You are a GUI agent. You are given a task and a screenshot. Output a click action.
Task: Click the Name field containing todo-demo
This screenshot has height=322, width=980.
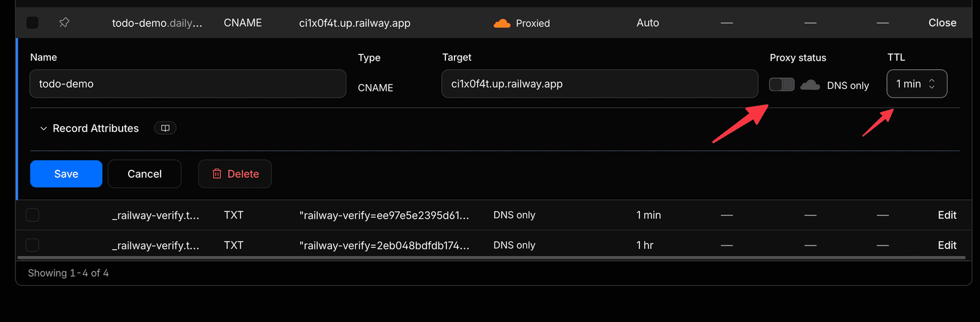pyautogui.click(x=188, y=84)
